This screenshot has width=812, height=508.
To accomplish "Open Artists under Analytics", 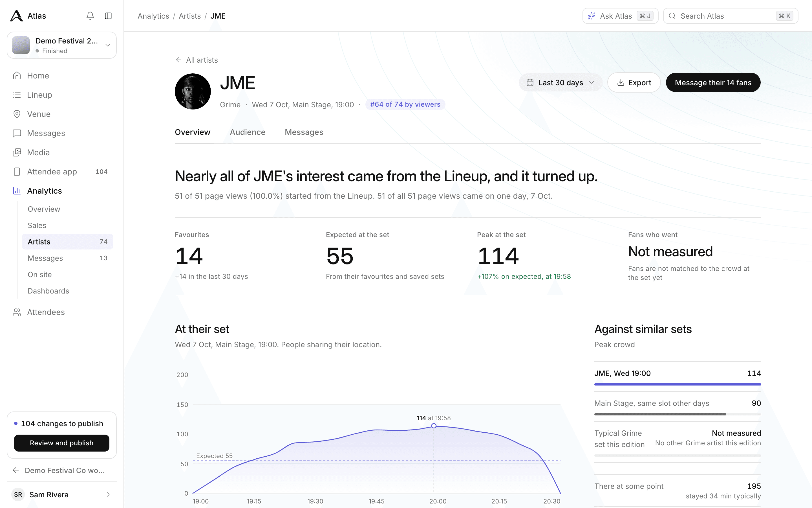I will pos(67,242).
